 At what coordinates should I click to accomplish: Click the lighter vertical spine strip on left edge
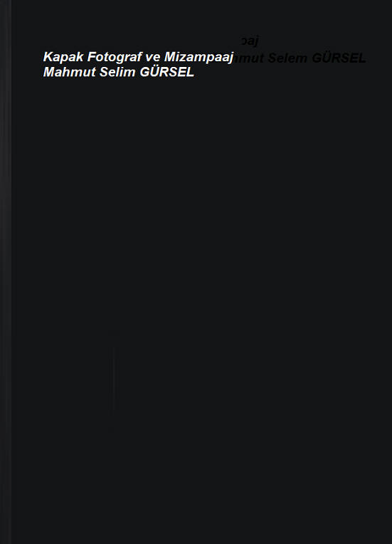coord(6,272)
